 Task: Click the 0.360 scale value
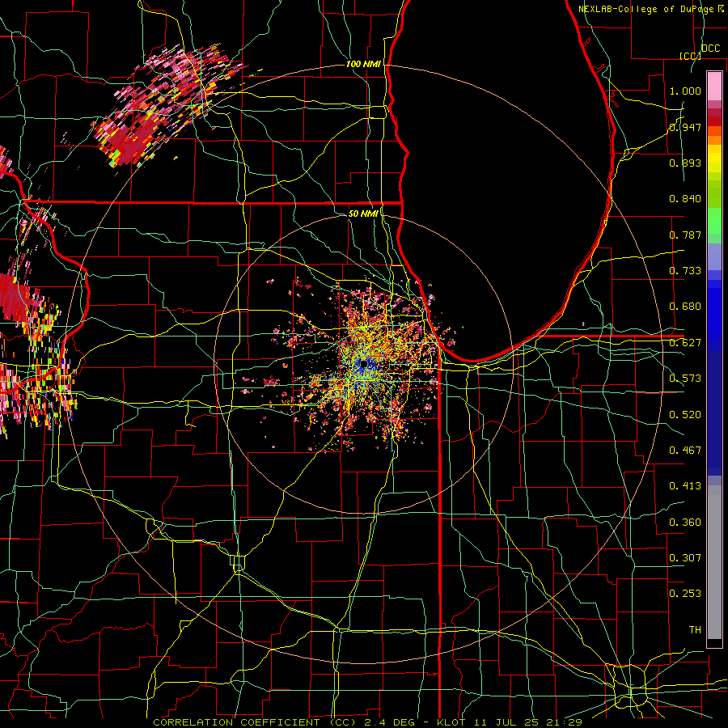[x=685, y=523]
